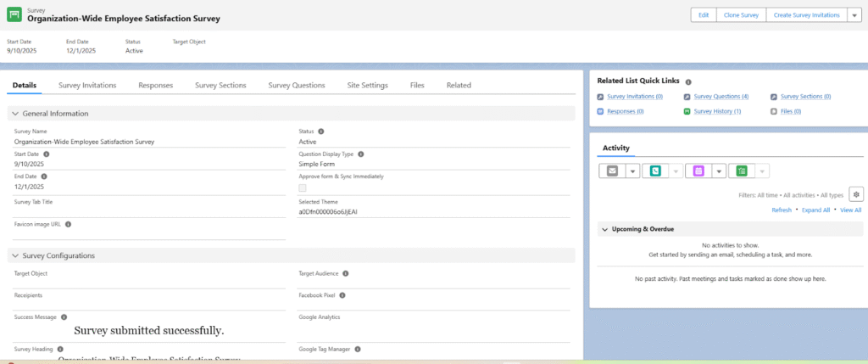868x364 pixels.
Task: Switch to the Survey Questions tab
Action: [296, 85]
